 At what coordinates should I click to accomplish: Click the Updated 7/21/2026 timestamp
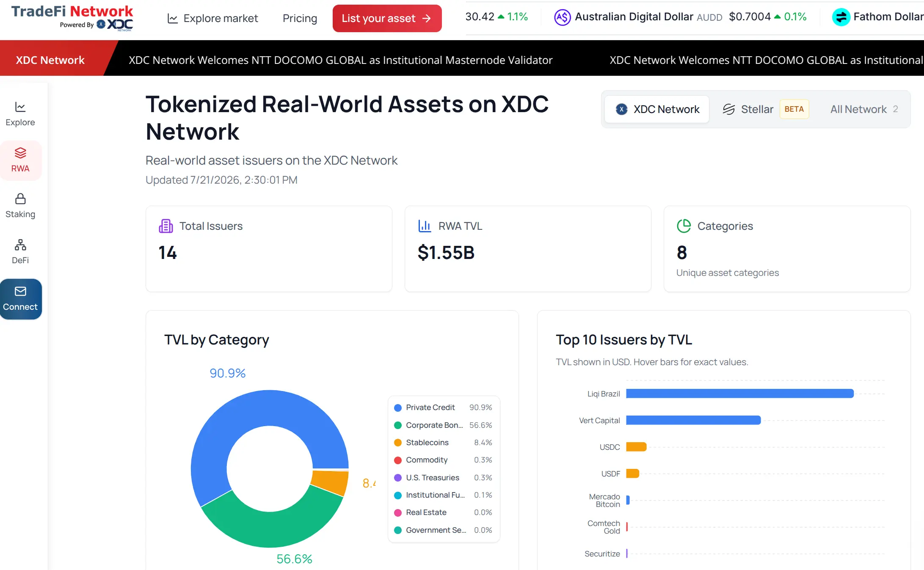point(221,180)
